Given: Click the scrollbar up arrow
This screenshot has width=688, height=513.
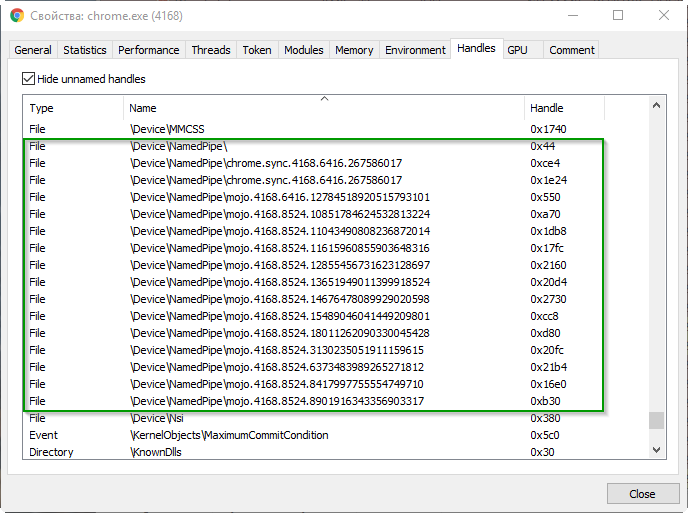Looking at the screenshot, I should pos(656,105).
